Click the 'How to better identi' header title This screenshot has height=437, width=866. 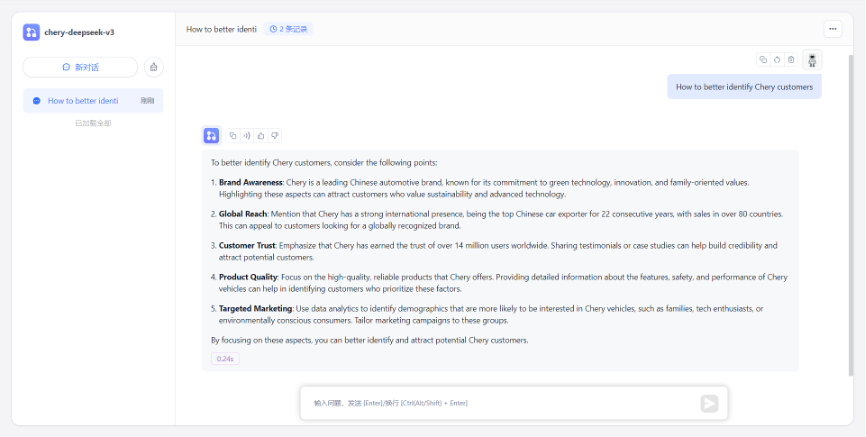pos(221,29)
